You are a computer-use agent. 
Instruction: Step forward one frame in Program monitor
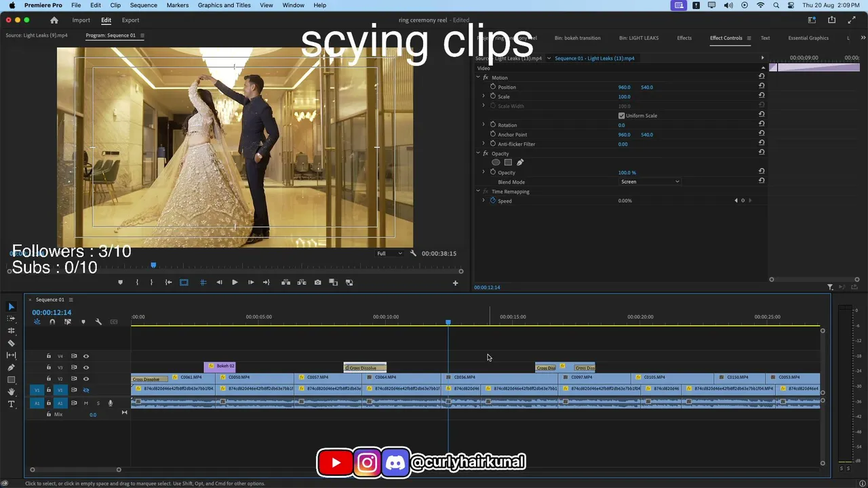pos(251,283)
